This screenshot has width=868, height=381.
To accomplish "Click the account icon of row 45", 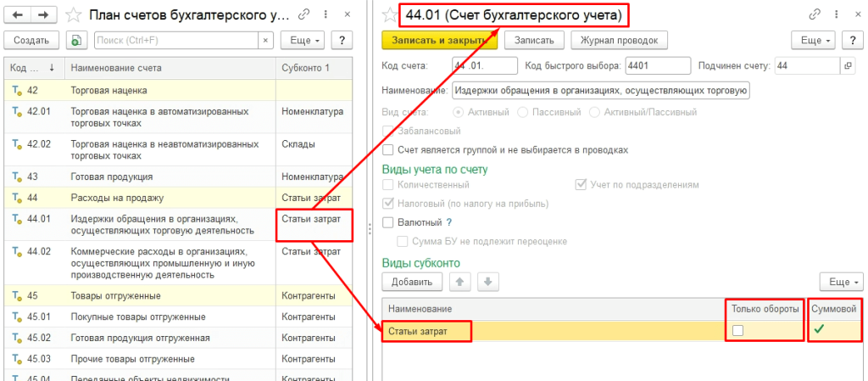I will pos(17,295).
